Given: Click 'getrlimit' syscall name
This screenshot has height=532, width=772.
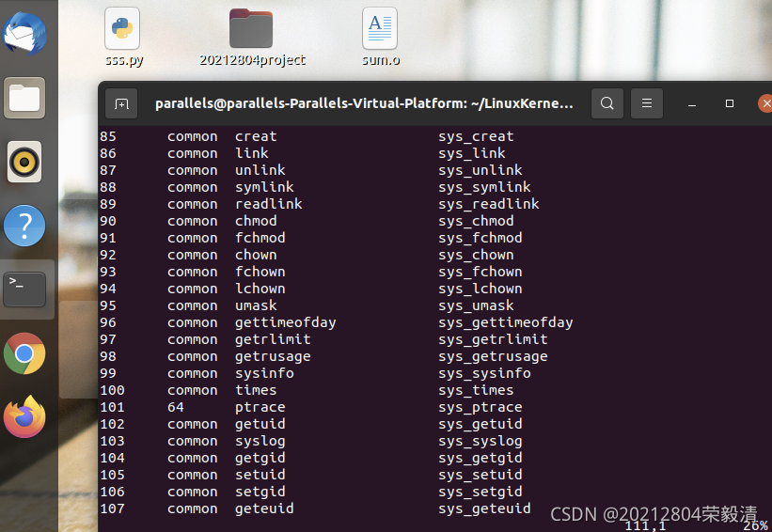Looking at the screenshot, I should click(273, 340).
